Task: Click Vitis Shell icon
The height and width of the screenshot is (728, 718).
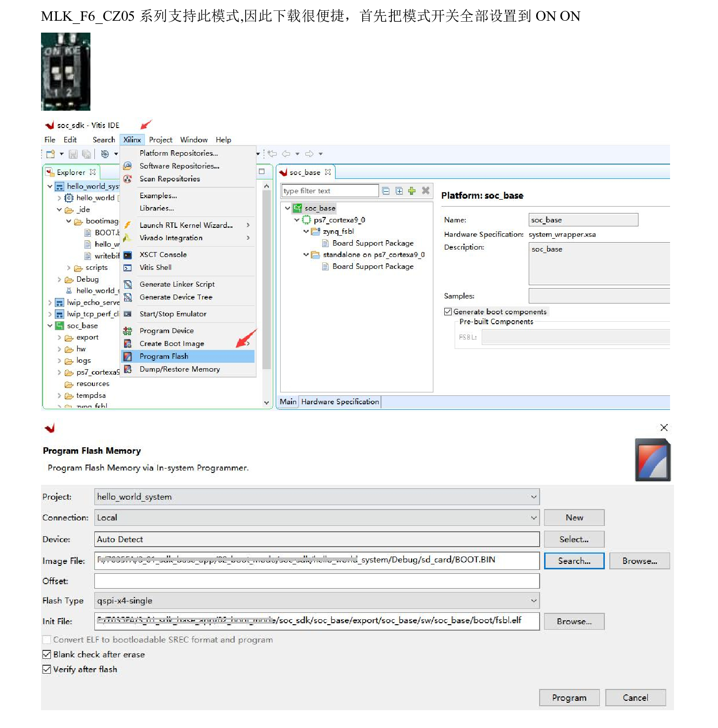Action: [127, 267]
